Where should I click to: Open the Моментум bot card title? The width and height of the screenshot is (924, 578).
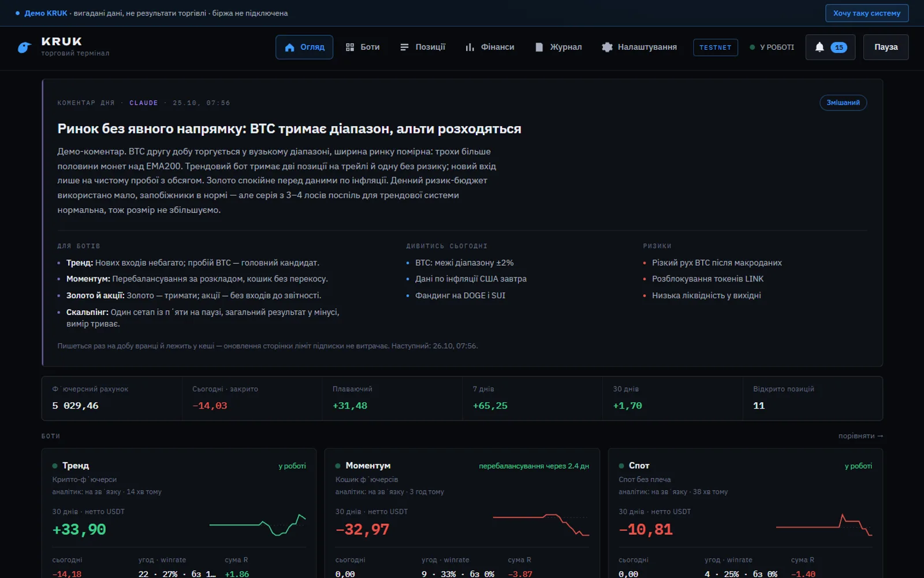[368, 466]
